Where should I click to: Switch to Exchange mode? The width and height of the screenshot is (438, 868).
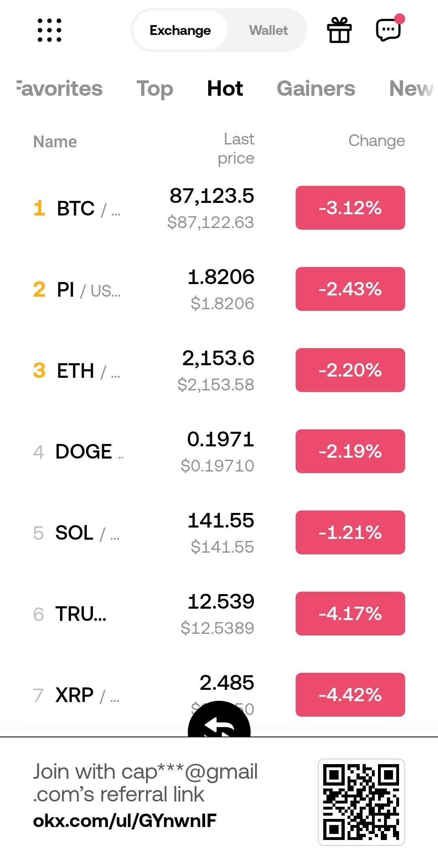coord(180,30)
